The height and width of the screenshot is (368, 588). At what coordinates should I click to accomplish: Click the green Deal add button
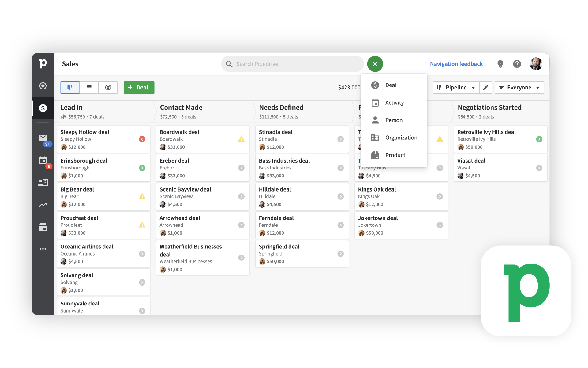tap(139, 88)
